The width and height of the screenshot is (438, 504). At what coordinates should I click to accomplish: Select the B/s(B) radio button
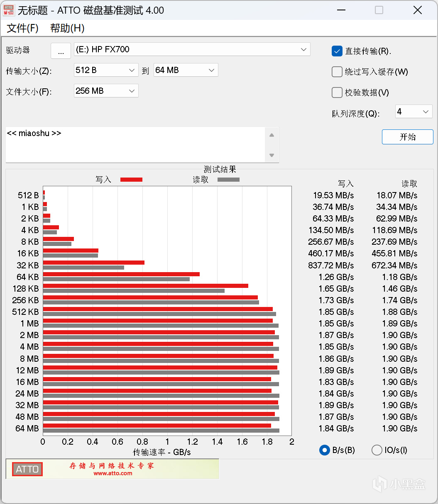pyautogui.click(x=325, y=450)
